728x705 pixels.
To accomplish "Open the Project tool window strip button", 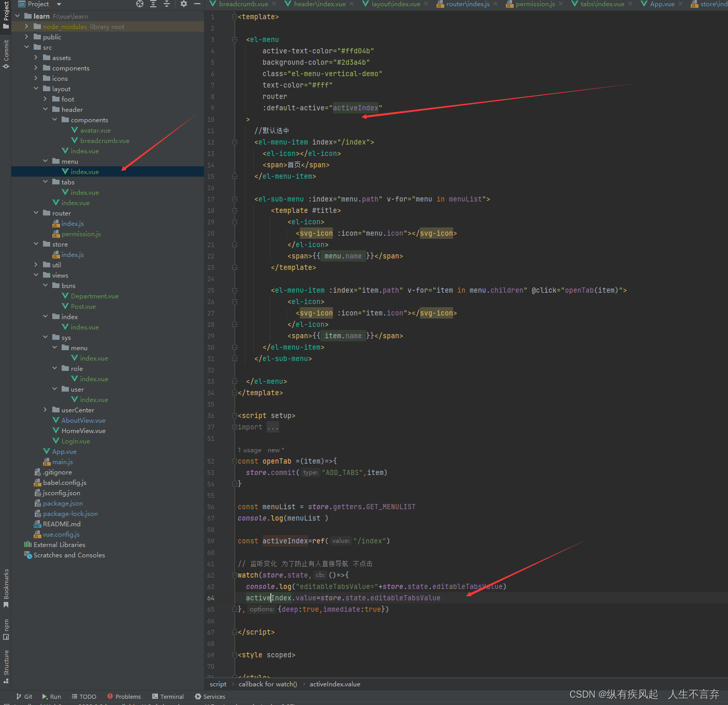I will tap(6, 15).
